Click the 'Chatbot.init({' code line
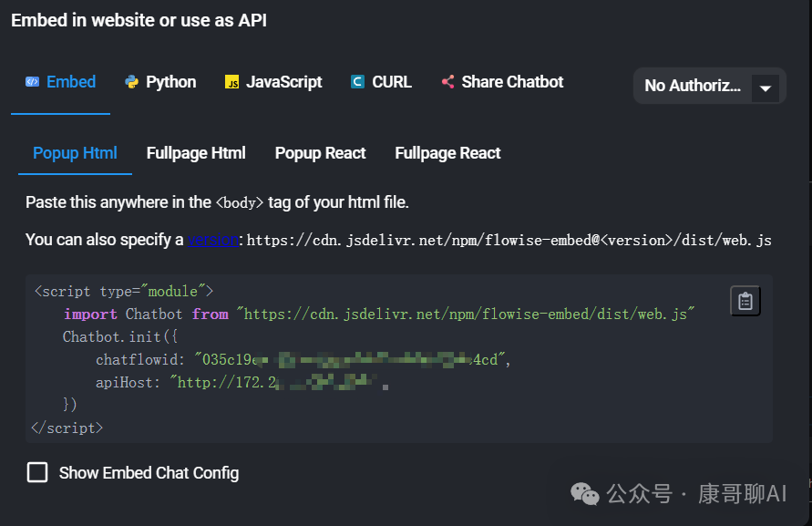Viewport: 812px width, 526px height. click(x=120, y=337)
